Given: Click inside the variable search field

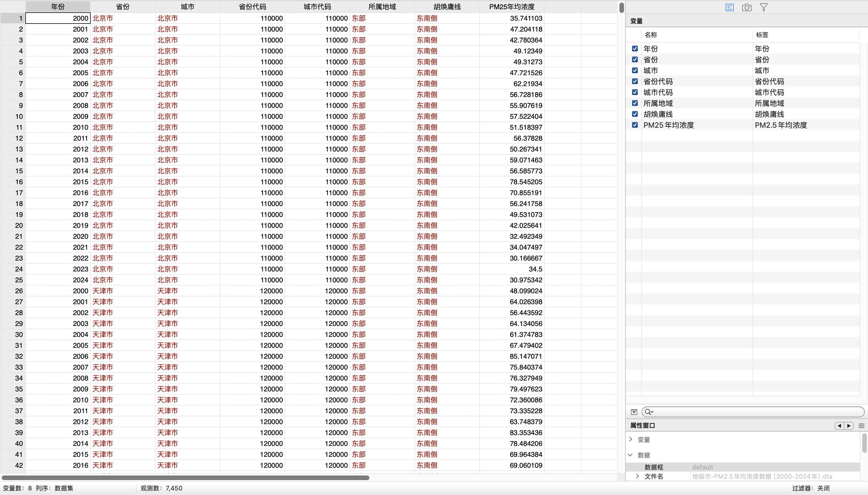Looking at the screenshot, I should tap(755, 412).
